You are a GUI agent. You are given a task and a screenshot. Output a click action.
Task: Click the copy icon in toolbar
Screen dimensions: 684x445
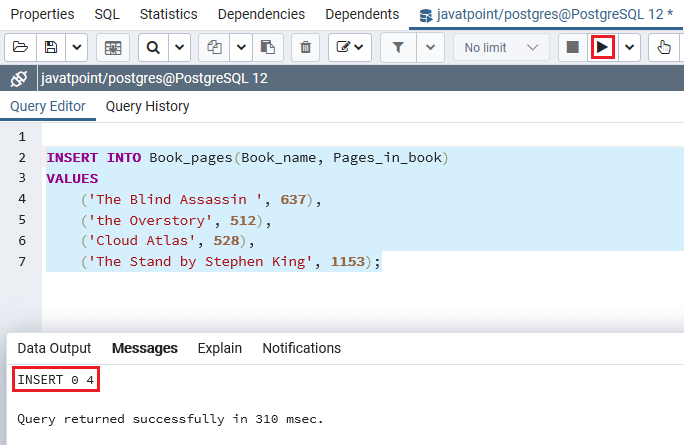(214, 47)
